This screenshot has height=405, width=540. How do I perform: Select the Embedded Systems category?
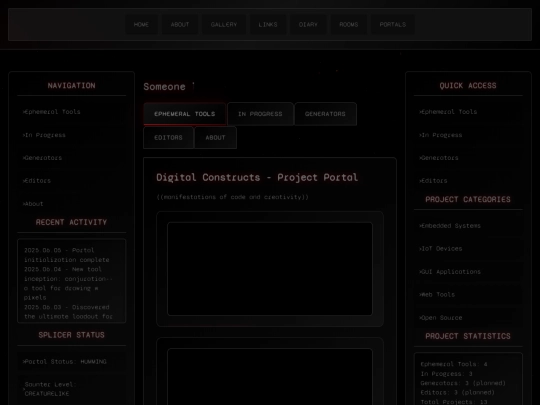tap(468, 226)
